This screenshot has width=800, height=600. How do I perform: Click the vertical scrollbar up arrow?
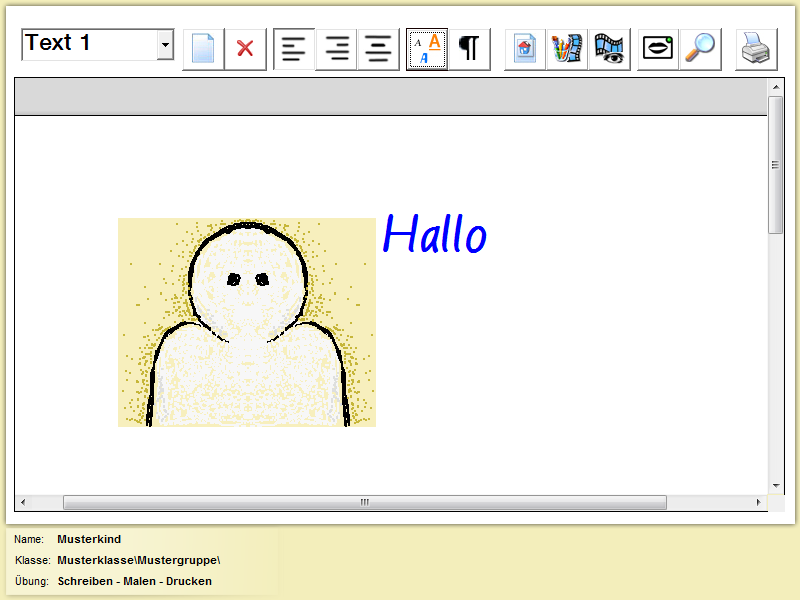[776, 87]
